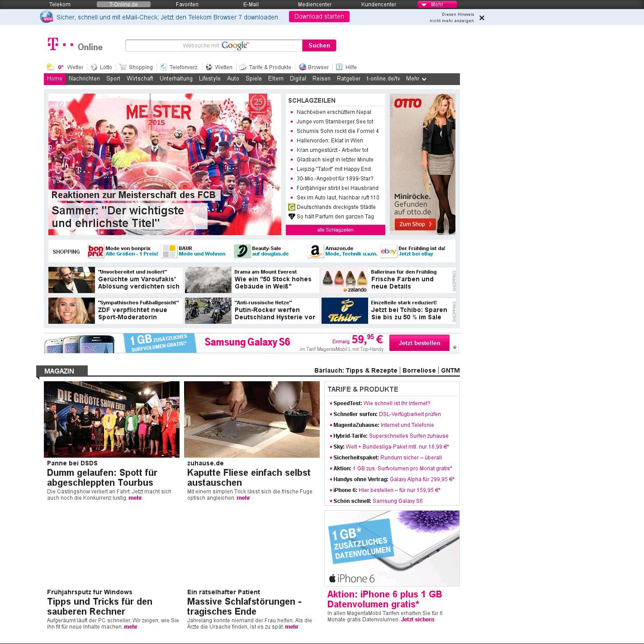Open the weather icon showing 0°

pyautogui.click(x=50, y=67)
